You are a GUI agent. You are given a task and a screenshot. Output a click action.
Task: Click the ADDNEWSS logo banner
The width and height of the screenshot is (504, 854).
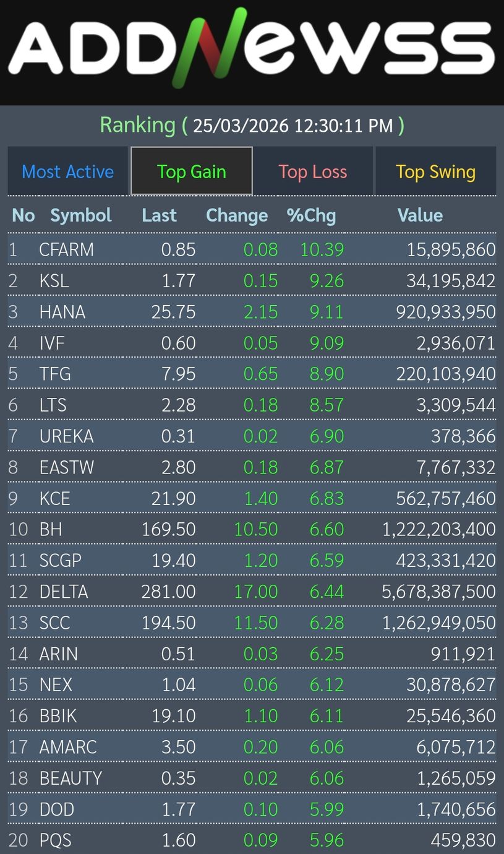[252, 50]
